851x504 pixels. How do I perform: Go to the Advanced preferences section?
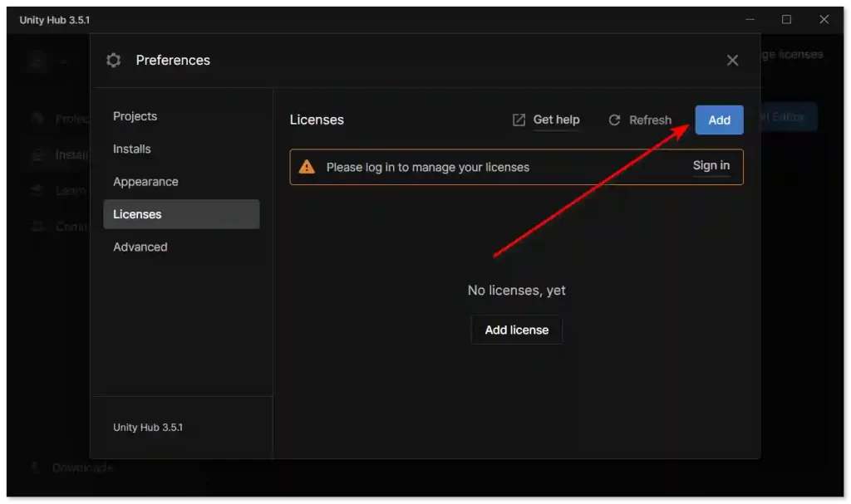click(140, 247)
